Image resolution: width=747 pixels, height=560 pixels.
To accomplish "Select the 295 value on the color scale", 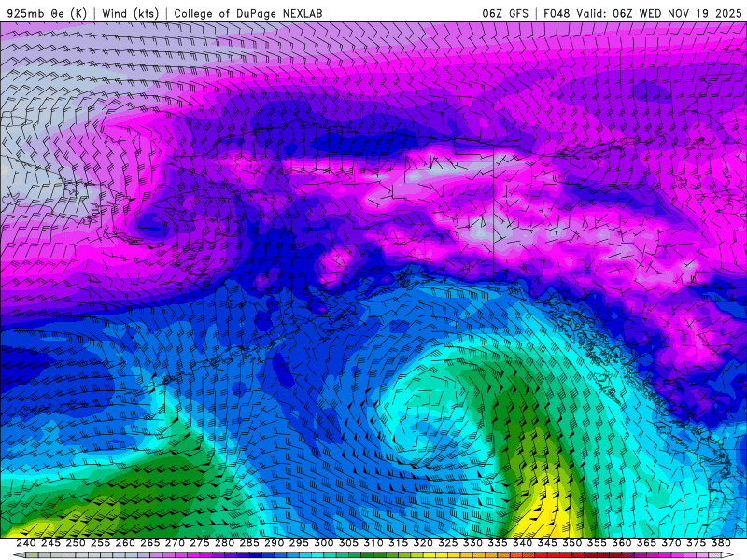I will point(299,543).
